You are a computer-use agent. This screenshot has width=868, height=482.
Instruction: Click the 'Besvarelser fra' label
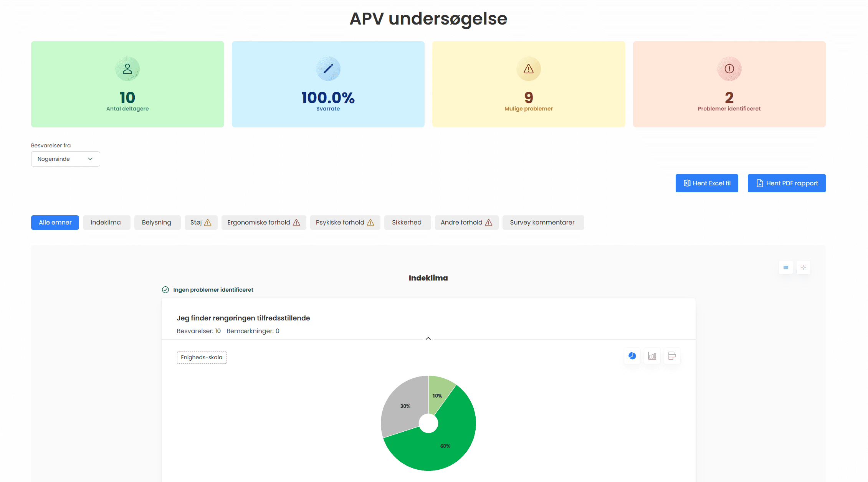pyautogui.click(x=51, y=145)
